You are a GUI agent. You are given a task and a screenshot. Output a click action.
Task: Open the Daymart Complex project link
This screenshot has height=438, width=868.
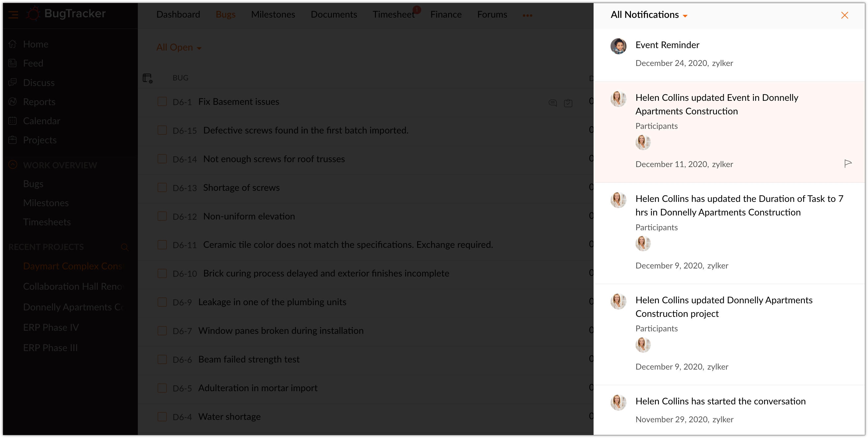[x=73, y=266]
